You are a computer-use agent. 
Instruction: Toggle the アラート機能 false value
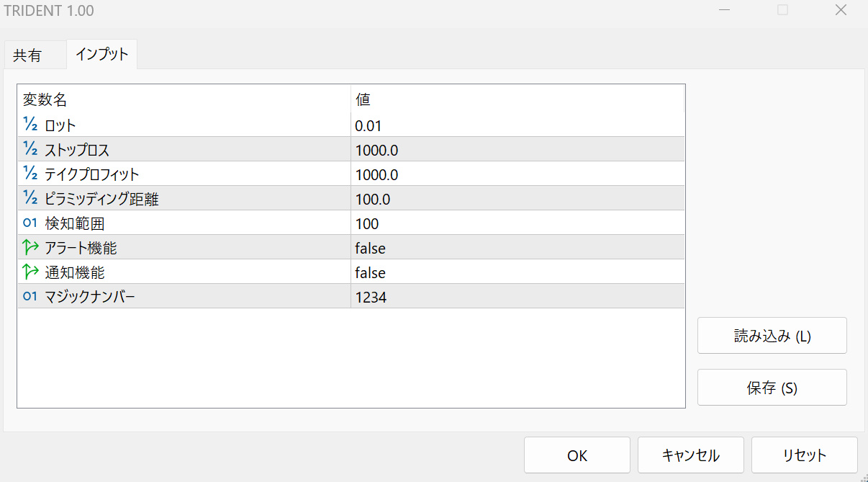pyautogui.click(x=371, y=249)
